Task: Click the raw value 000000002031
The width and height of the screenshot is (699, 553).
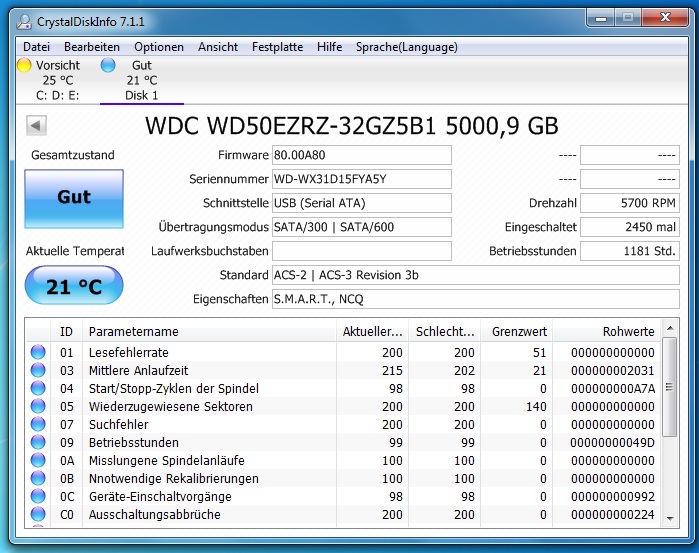Action: click(613, 370)
